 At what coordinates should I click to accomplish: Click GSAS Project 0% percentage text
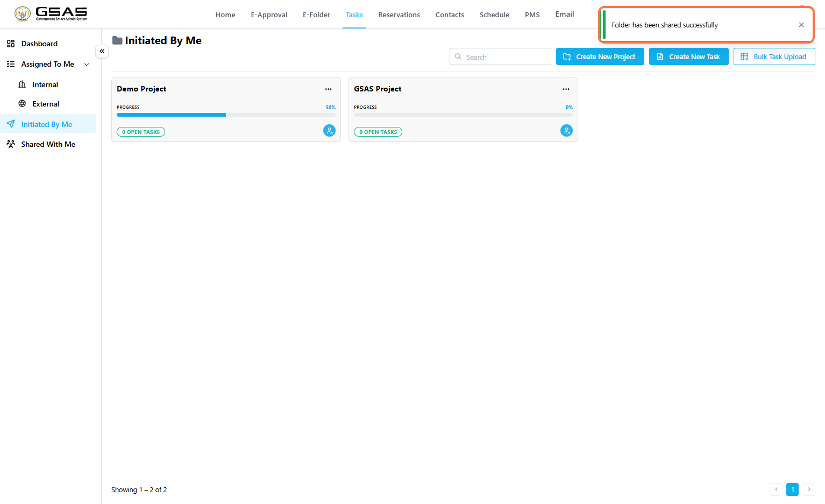coord(569,108)
